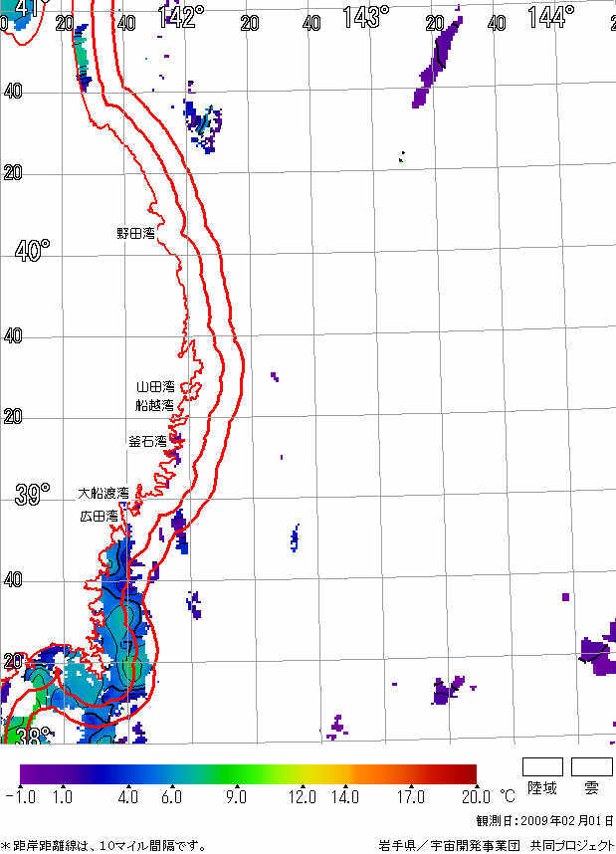The image size is (616, 854).
Task: Click the 144° longitude label
Action: (550, 17)
